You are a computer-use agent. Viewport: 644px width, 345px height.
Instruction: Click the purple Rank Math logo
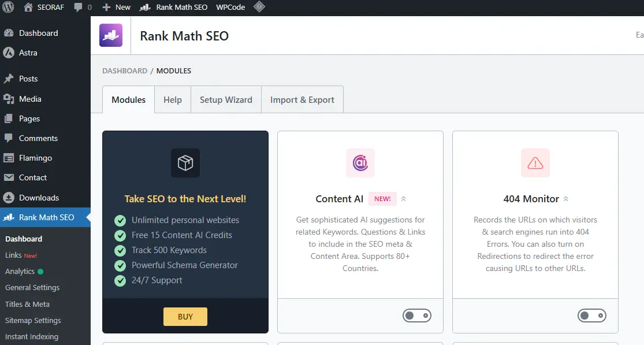pyautogui.click(x=111, y=35)
